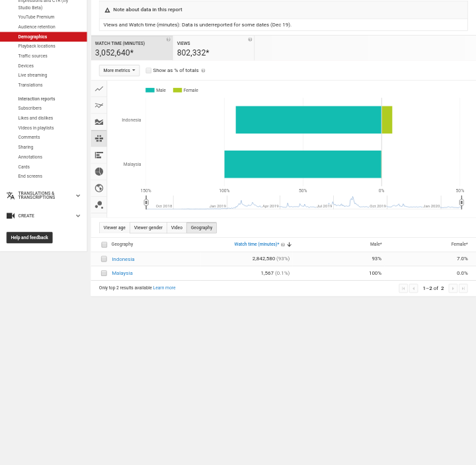This screenshot has height=465, width=476.
Task: Open the globe map chart view
Action: click(99, 188)
